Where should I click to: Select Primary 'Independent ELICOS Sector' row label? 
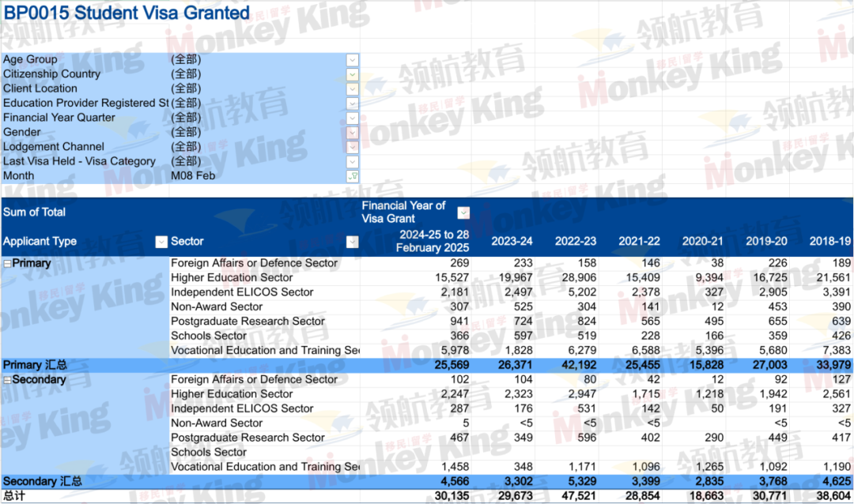point(242,292)
